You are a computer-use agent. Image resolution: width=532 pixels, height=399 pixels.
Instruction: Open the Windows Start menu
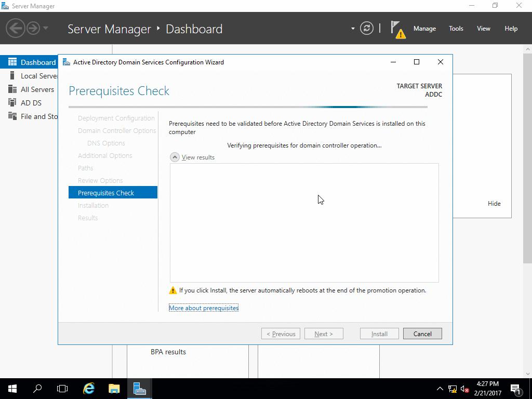12,389
